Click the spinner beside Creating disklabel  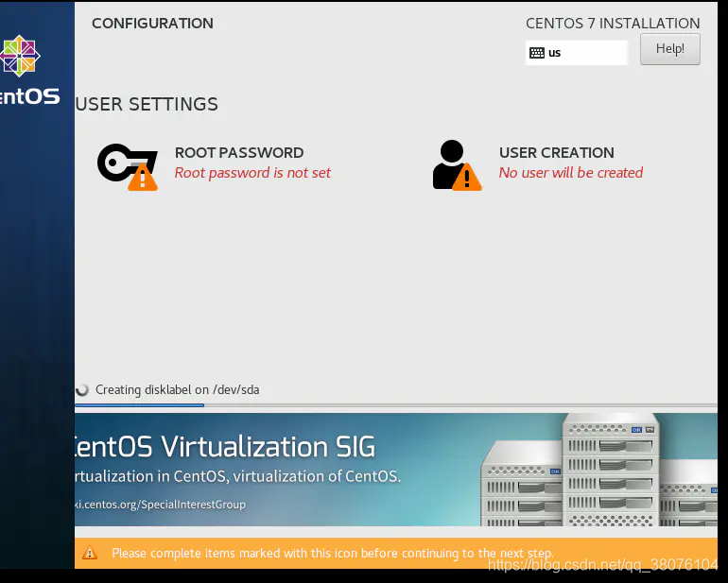(82, 390)
